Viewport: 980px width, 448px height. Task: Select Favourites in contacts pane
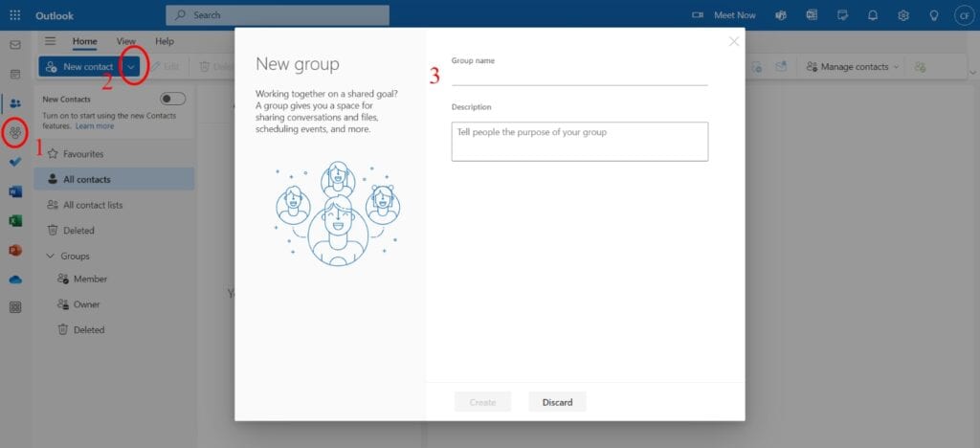coord(115,154)
